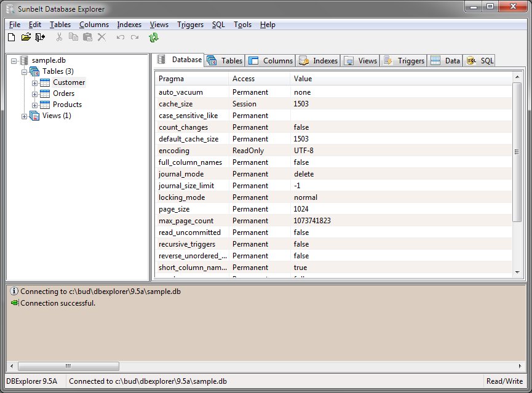Viewport: 532px width, 393px height.
Task: Expand the Orders table node
Action: point(34,94)
